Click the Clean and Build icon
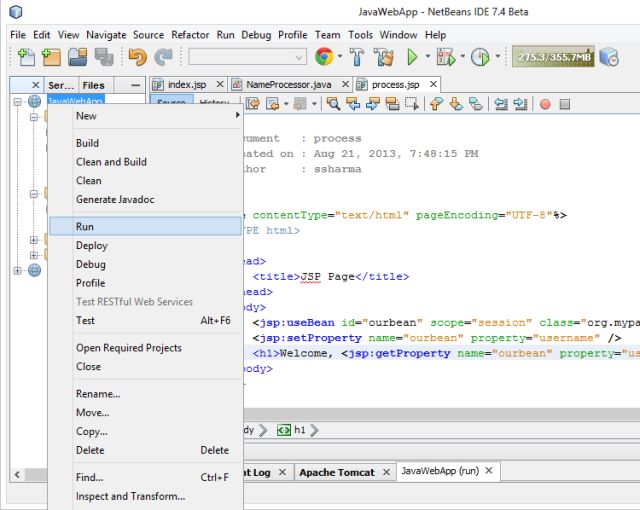This screenshot has width=640, height=510. click(x=385, y=58)
